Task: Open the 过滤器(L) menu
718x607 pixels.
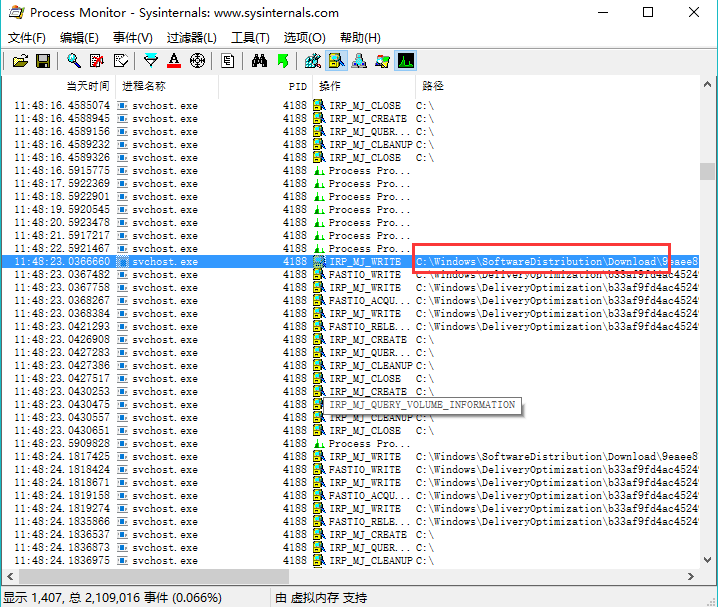Action: 192,38
